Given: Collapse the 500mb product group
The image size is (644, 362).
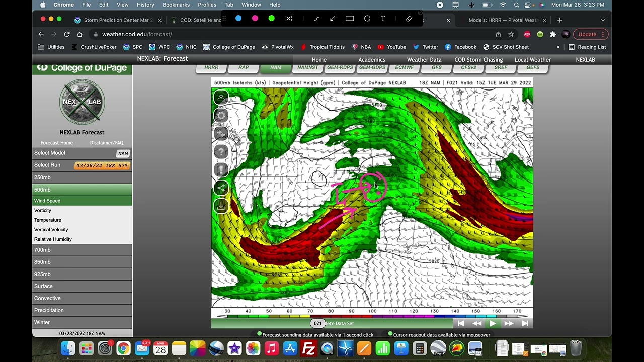Looking at the screenshot, I should click(82, 190).
